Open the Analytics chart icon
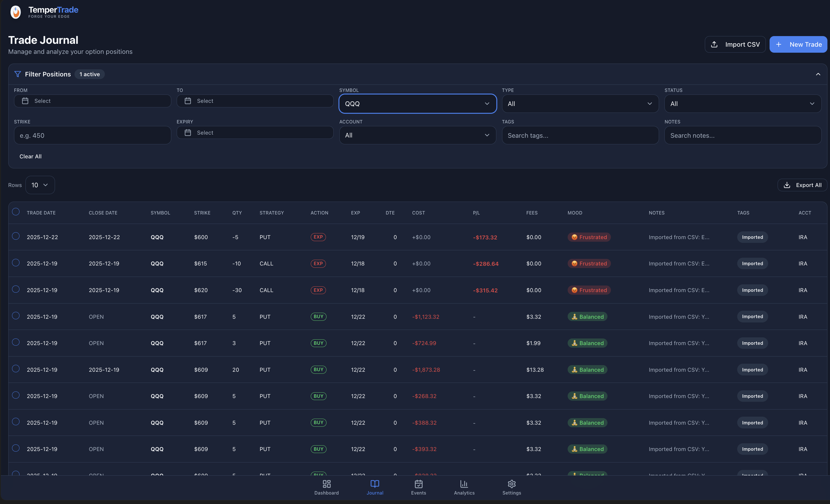This screenshot has width=830, height=504. (464, 484)
